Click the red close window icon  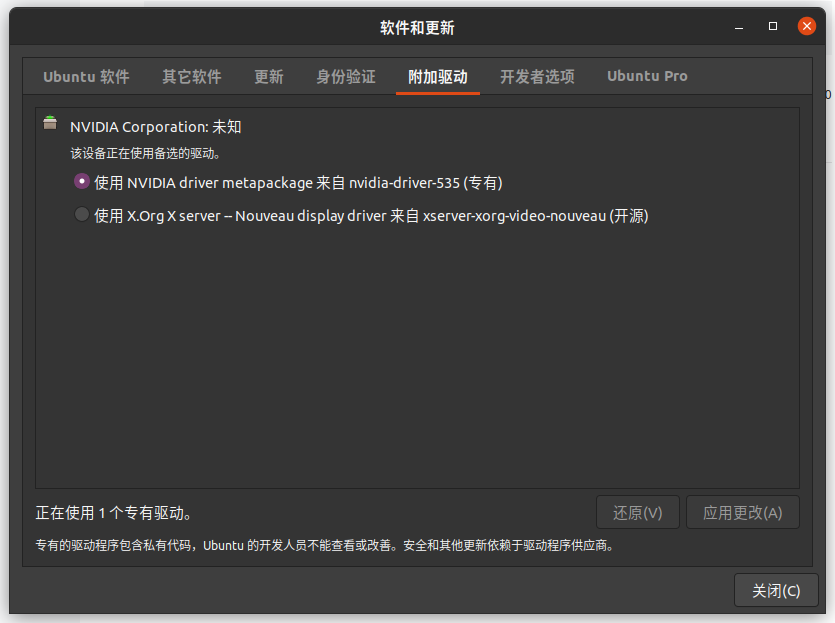point(807,26)
